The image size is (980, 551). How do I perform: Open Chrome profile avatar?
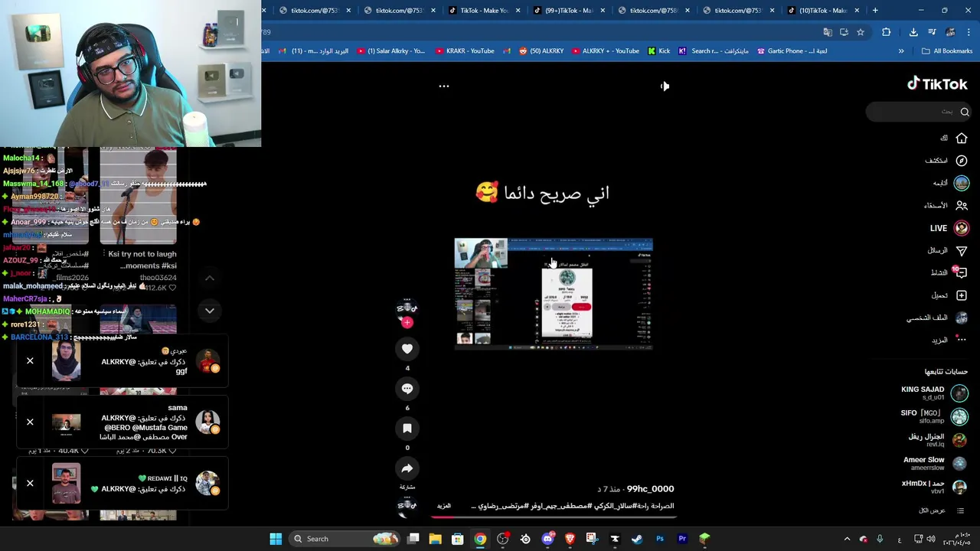coord(950,32)
